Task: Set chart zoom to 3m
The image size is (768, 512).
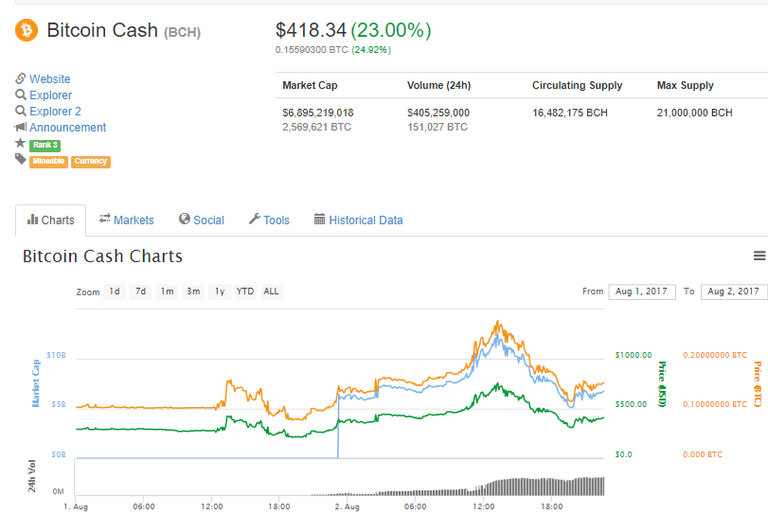Action: pyautogui.click(x=193, y=292)
